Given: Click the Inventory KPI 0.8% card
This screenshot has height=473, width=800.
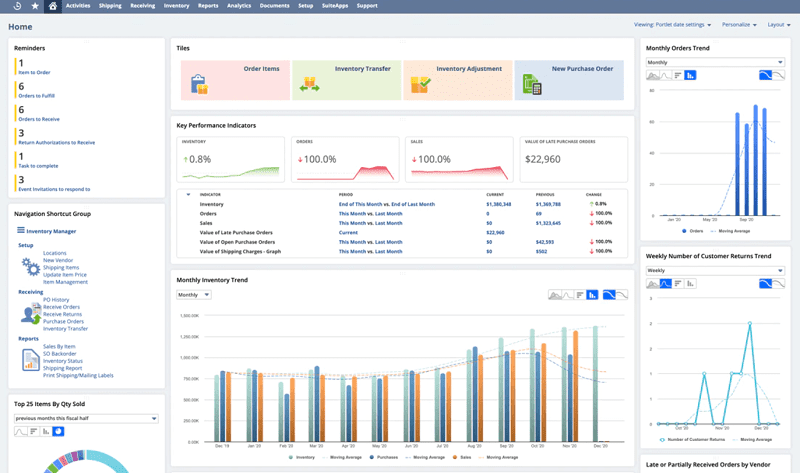Looking at the screenshot, I should (x=231, y=159).
